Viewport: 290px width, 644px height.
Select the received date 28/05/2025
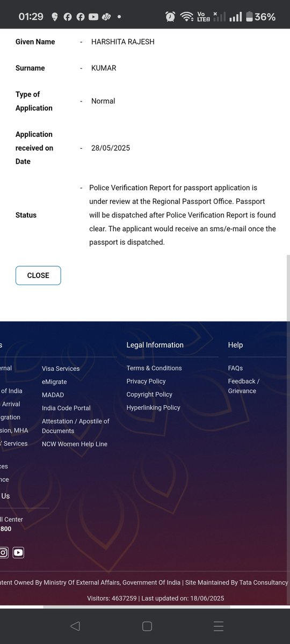[x=111, y=148]
